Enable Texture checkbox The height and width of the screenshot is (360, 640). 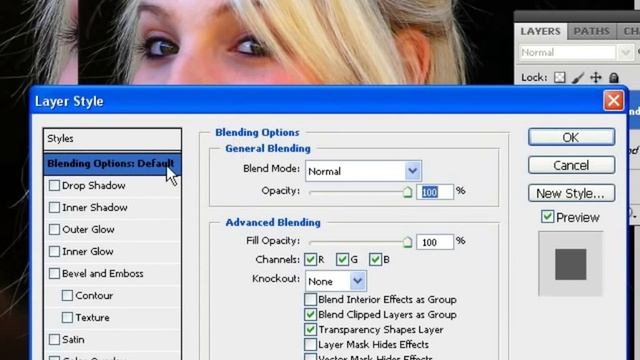pyautogui.click(x=67, y=318)
